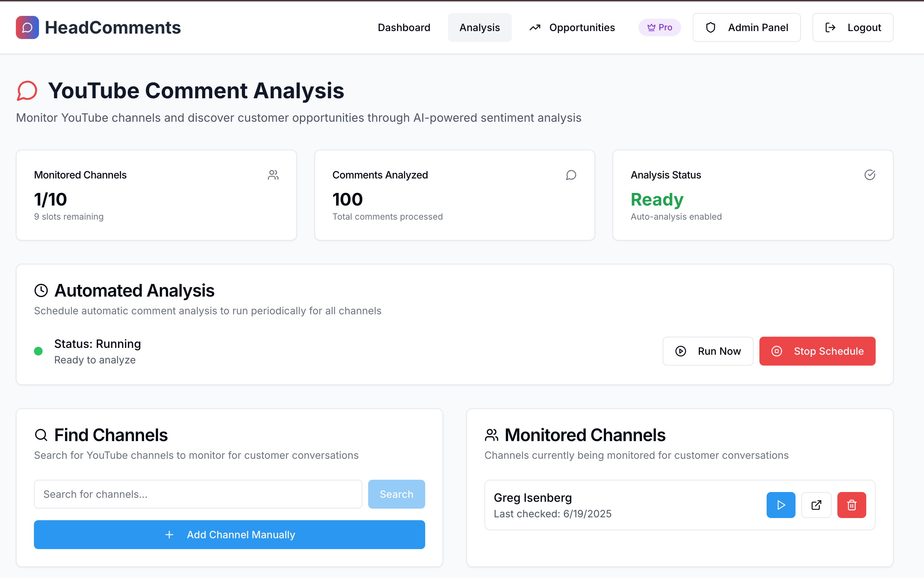Screen dimensions: 924x578
Task: Analyze the Greg Isenberg channel with play button
Action: [781, 505]
